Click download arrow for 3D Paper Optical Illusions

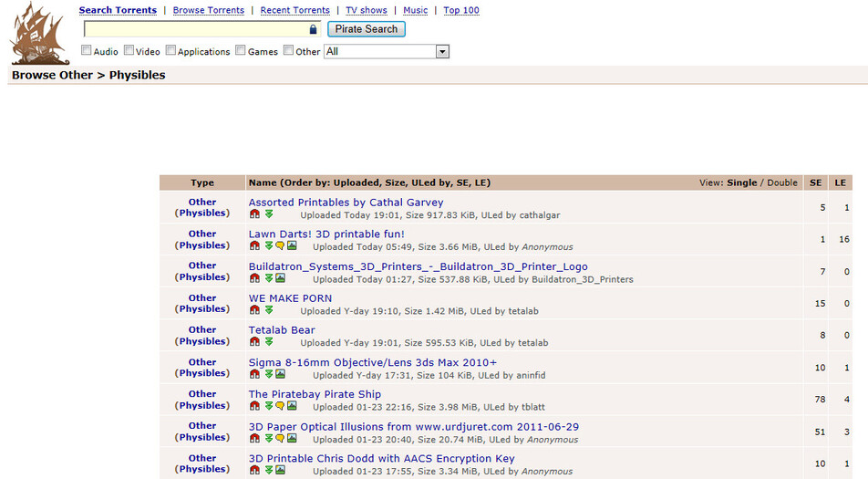coord(268,438)
